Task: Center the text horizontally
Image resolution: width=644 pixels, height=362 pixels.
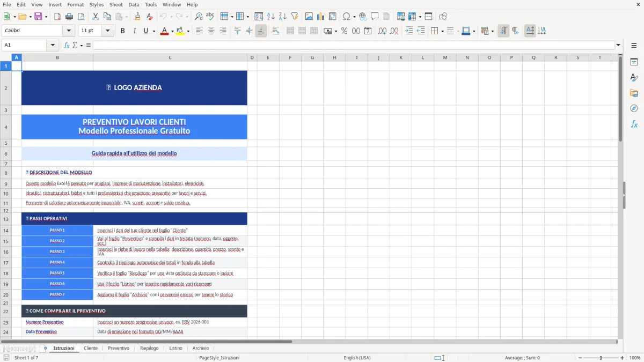Action: tap(211, 31)
